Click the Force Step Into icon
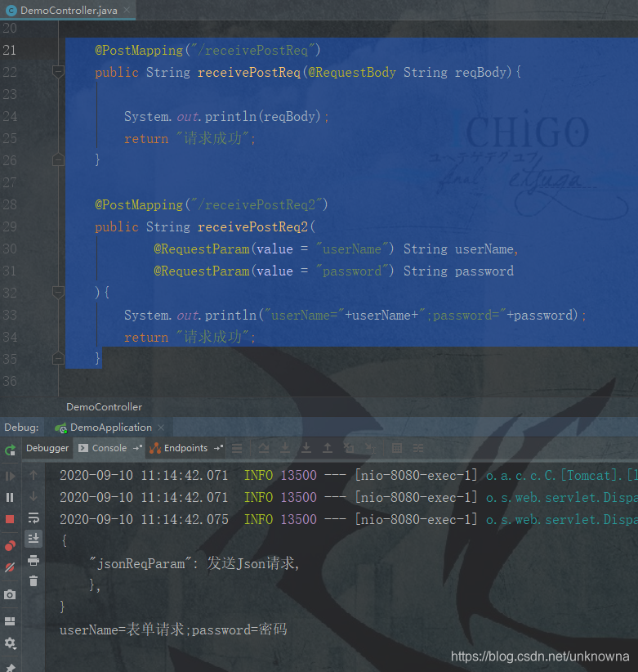 (x=306, y=448)
